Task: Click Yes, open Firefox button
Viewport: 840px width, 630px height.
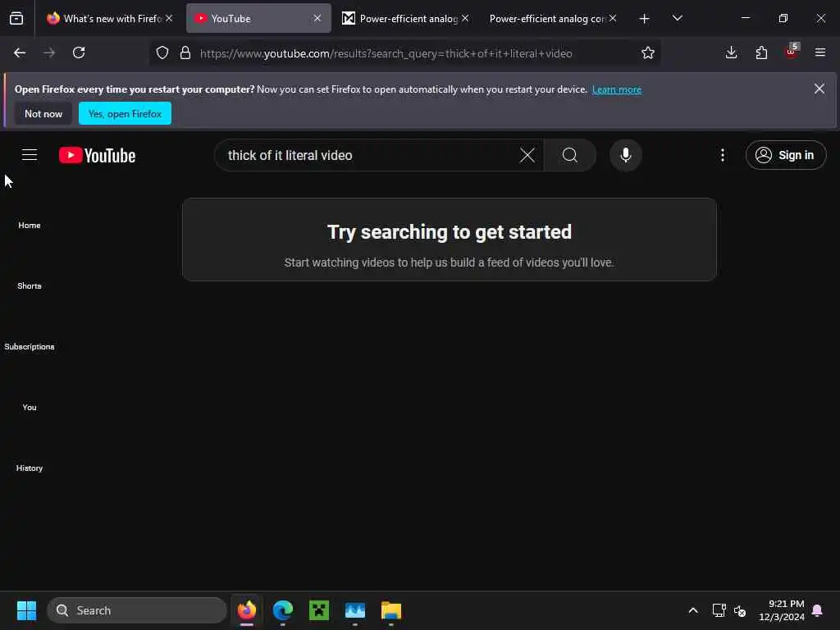Action: pyautogui.click(x=125, y=113)
